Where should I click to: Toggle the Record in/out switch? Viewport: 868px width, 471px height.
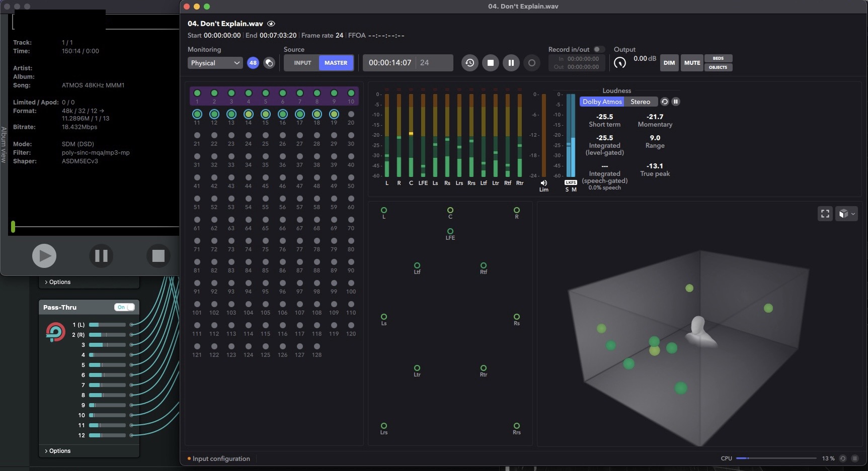click(x=598, y=49)
